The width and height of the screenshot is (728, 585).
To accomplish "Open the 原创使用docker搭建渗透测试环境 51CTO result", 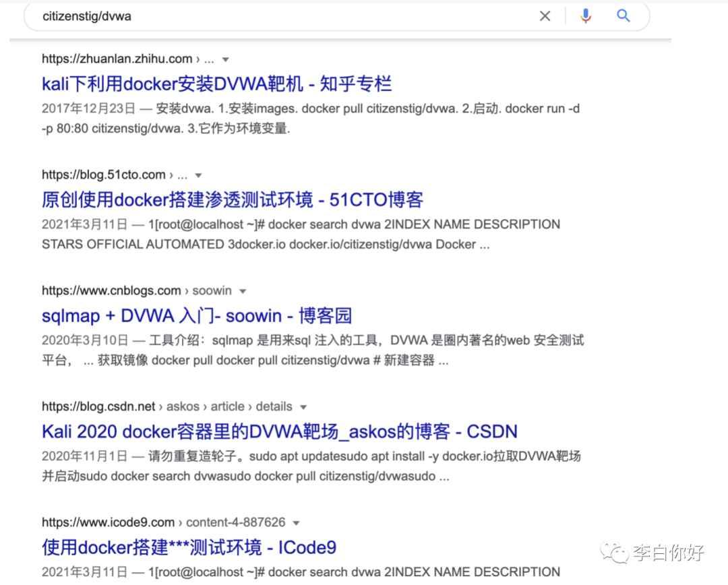I will (x=233, y=200).
